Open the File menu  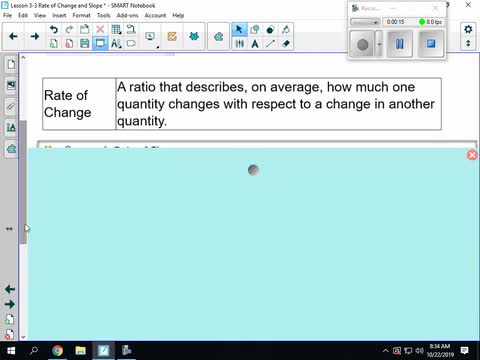(7, 15)
